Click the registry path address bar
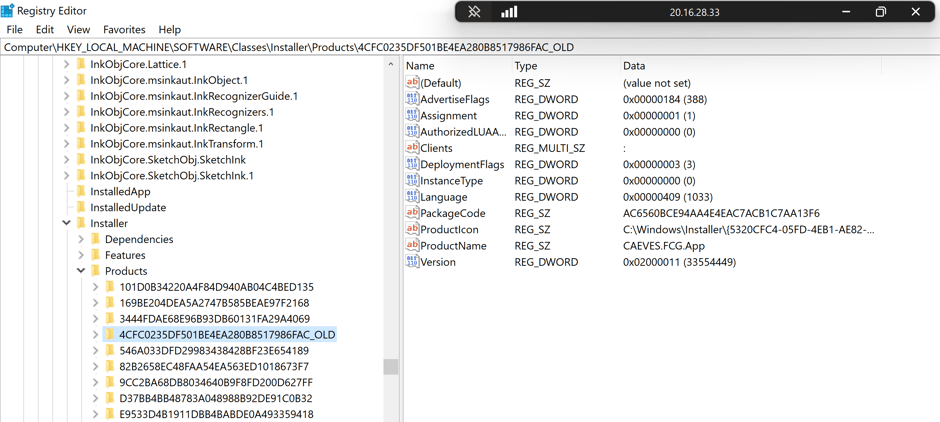 [x=470, y=47]
